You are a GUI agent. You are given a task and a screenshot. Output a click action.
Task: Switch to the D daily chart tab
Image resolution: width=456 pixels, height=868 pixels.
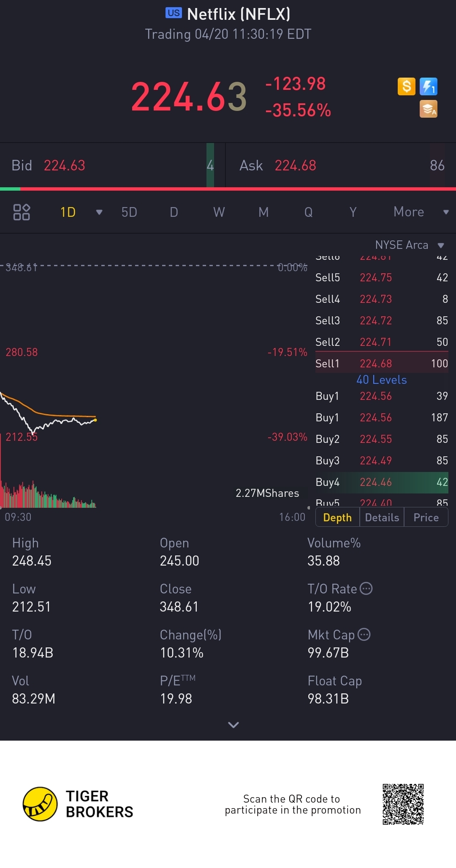[174, 212]
